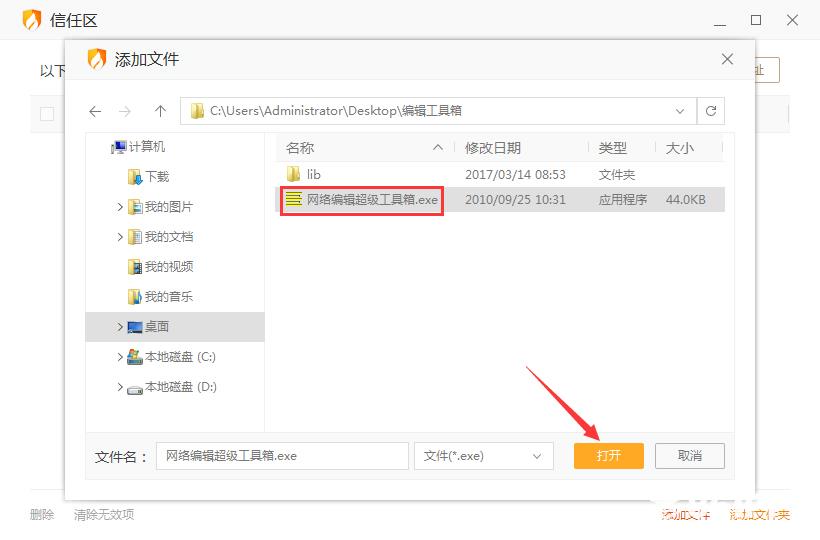820x540 pixels.
Task: Click the lib folder icon
Action: [293, 174]
